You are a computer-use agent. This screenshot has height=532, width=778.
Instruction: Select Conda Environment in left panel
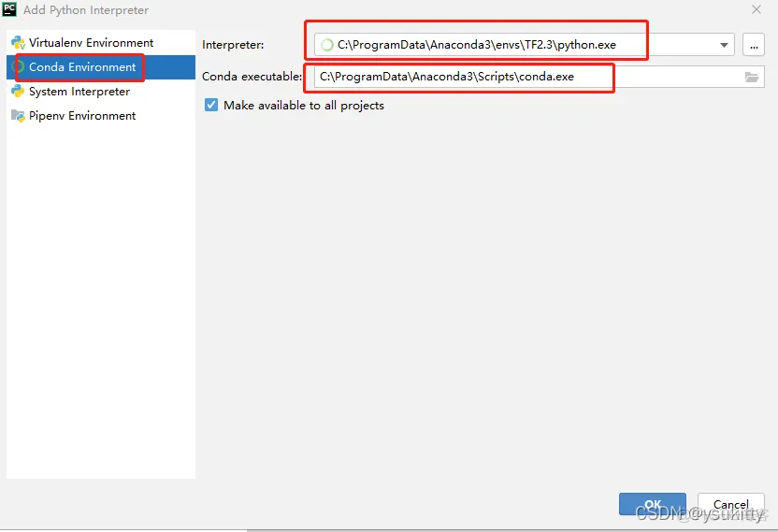tap(82, 67)
